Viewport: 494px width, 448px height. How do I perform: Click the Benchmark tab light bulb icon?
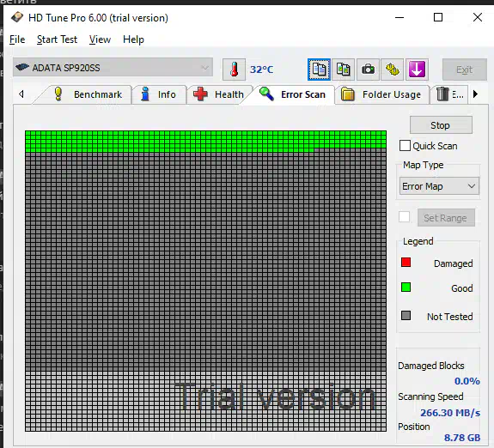[x=58, y=94]
